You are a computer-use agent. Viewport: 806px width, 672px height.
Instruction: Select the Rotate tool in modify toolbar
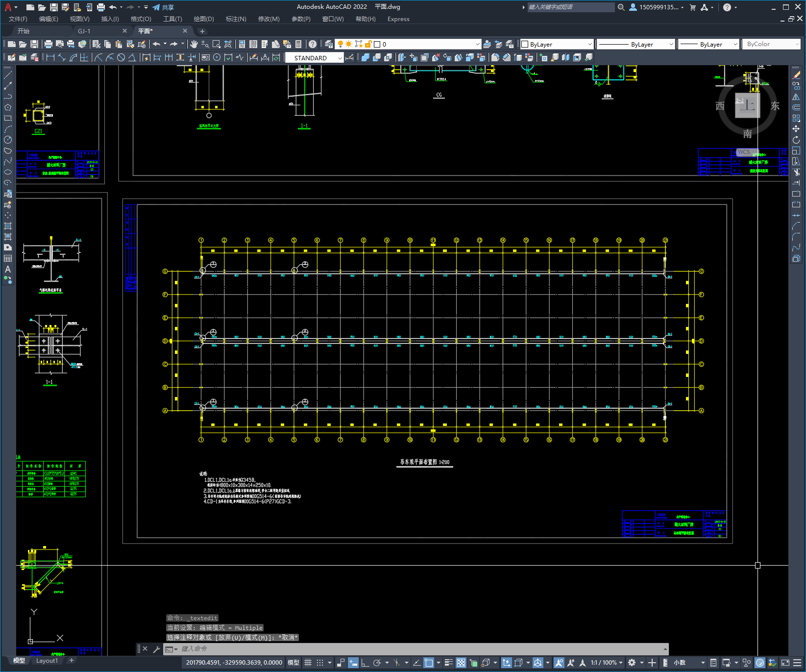pos(796,140)
